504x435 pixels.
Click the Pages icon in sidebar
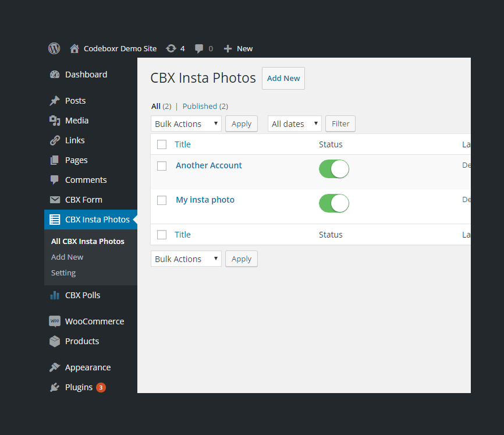[x=55, y=160]
